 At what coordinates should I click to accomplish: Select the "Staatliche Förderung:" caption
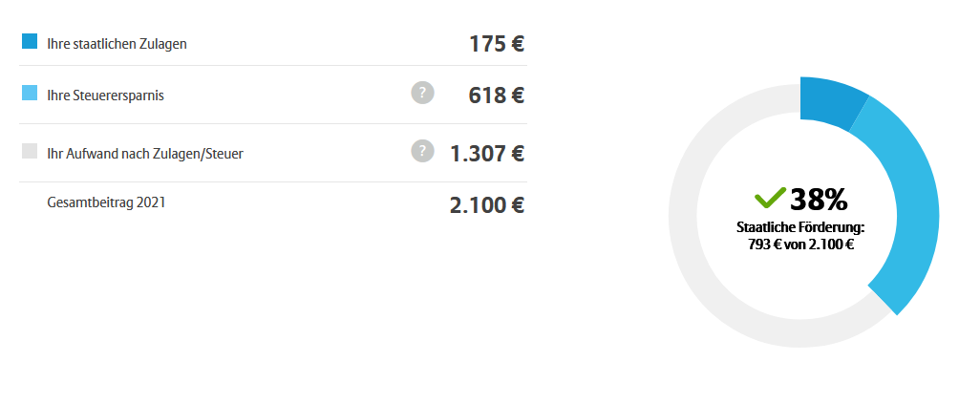[800, 228]
